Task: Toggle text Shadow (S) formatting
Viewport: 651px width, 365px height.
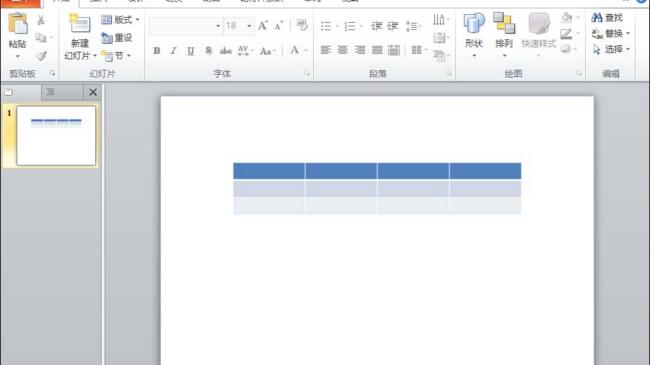Action: click(x=208, y=51)
